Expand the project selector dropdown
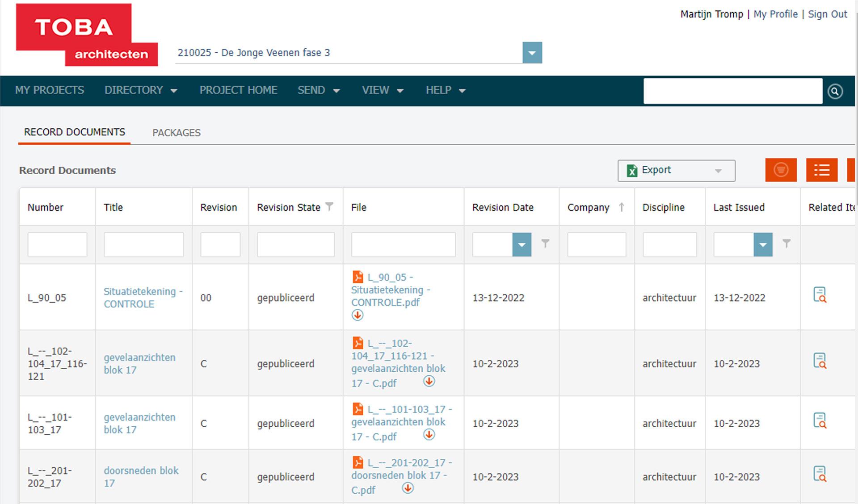This screenshot has width=858, height=504. click(532, 53)
